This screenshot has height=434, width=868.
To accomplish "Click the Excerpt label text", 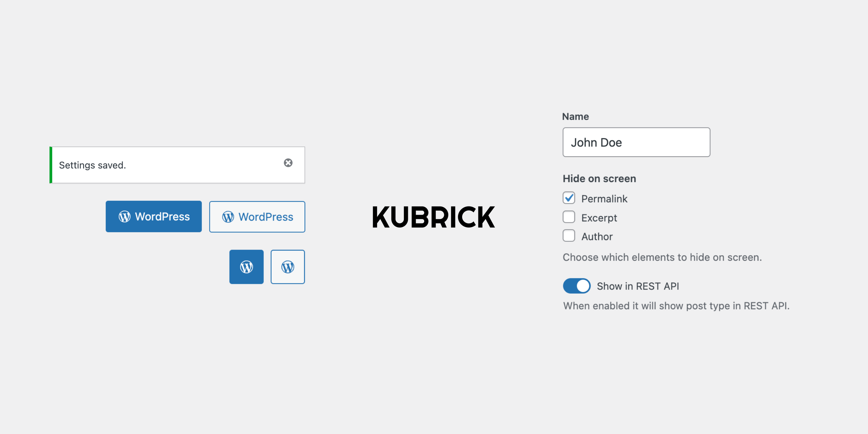I will (599, 218).
